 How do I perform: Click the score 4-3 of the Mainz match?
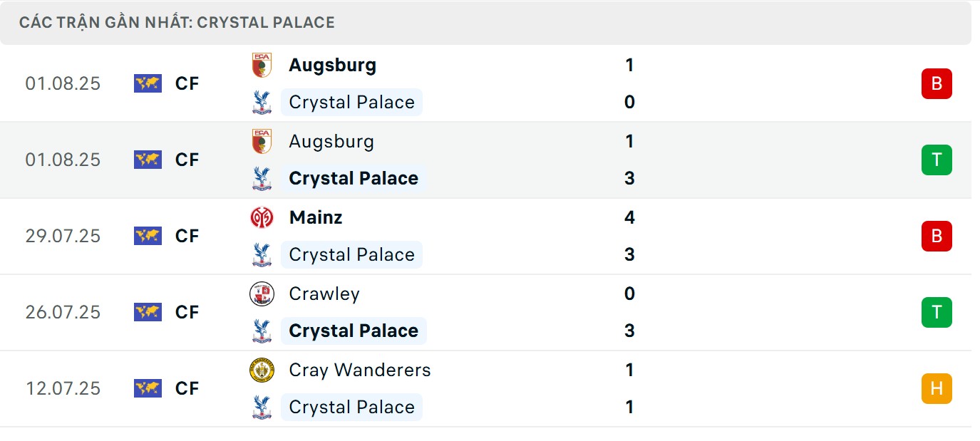tap(628, 236)
